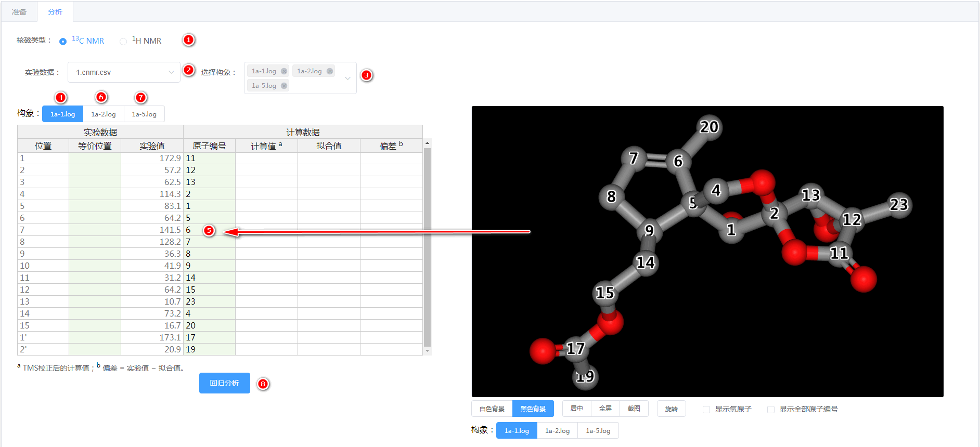Click the 计算值 column header

click(266, 146)
